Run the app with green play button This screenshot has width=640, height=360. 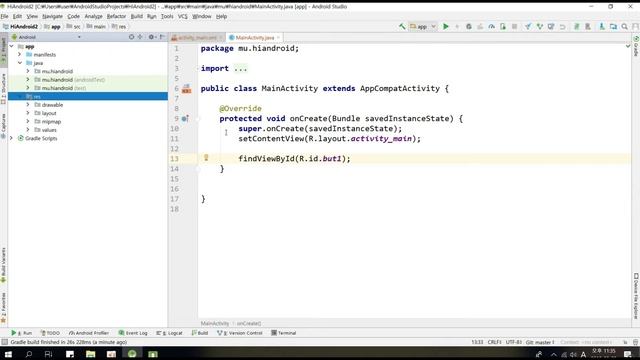446,27
